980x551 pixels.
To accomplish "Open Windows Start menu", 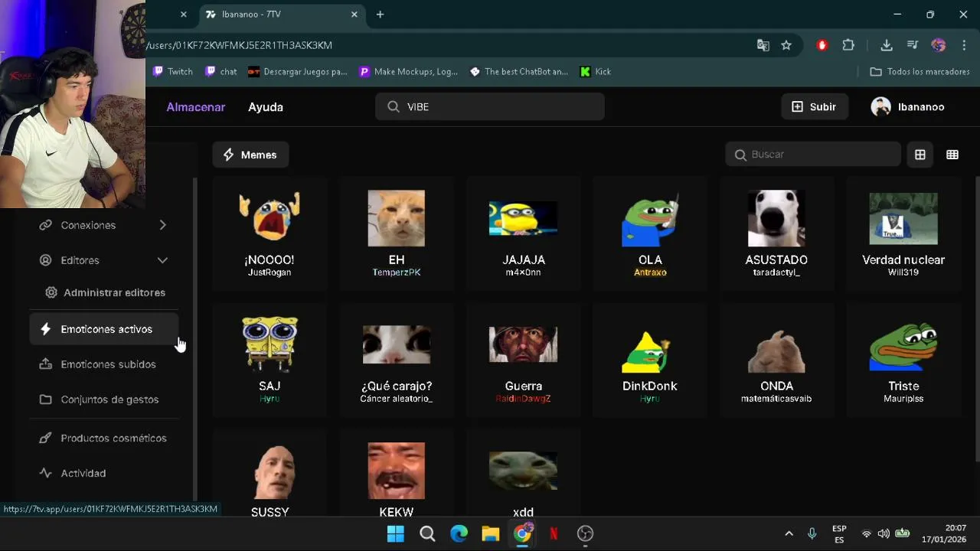I will point(396,533).
